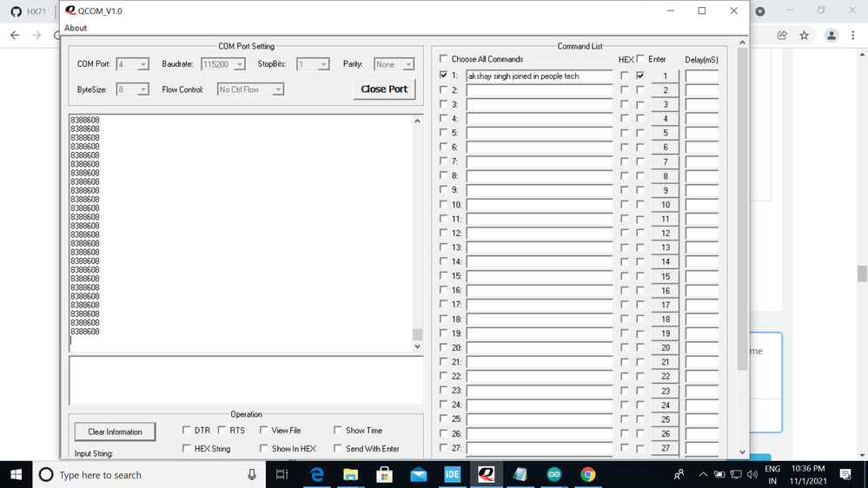Open File Explorer from the taskbar
Screen dimensions: 868x488
(350, 475)
